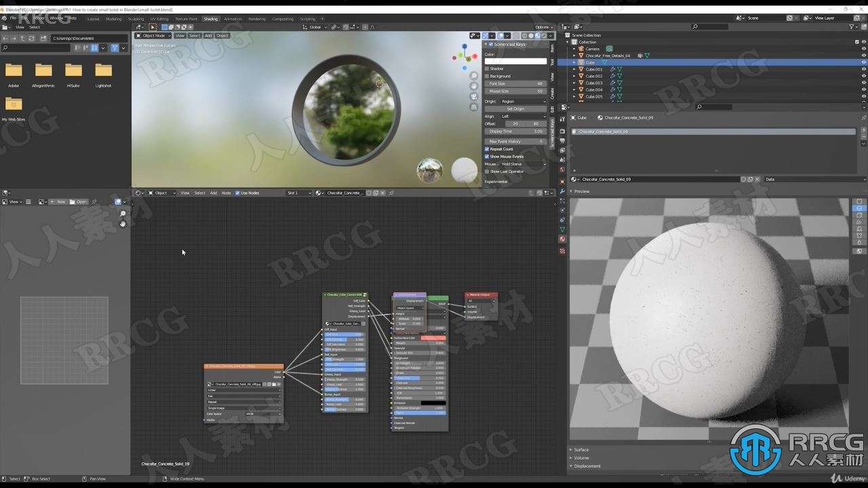
Task: Open the Render properties tab icon
Action: (x=562, y=131)
